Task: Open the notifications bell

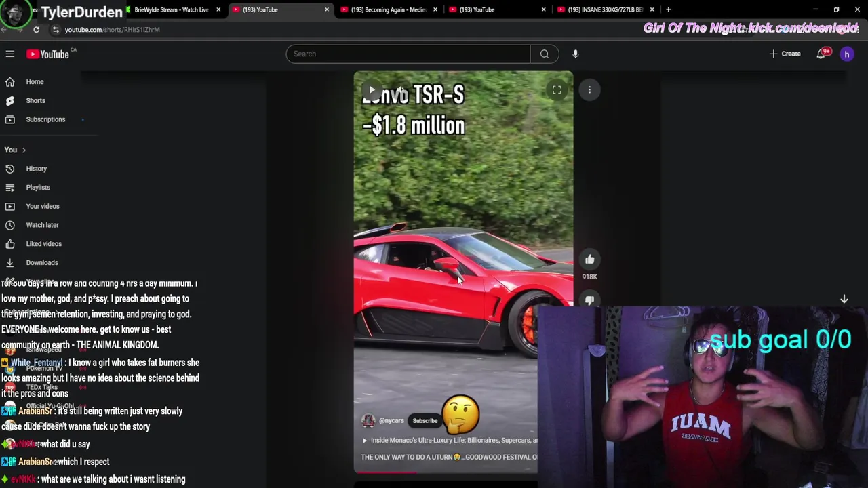Action: (821, 54)
